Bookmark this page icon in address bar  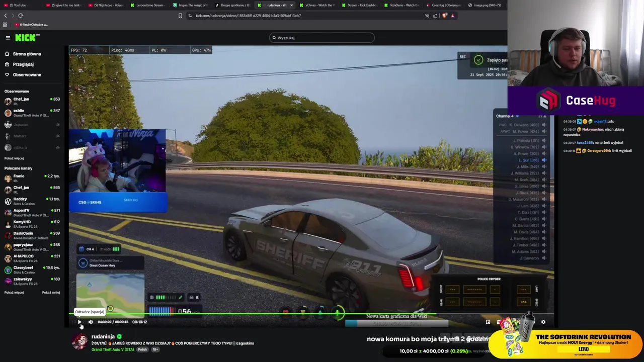point(180,16)
